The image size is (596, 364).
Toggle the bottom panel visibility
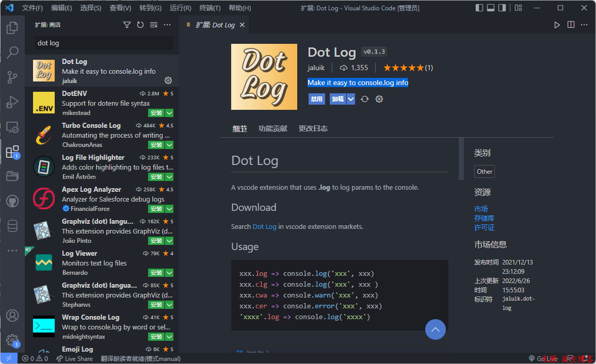[x=491, y=8]
